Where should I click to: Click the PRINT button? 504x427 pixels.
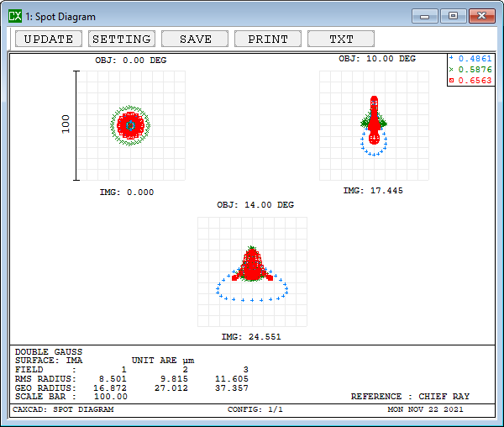268,39
